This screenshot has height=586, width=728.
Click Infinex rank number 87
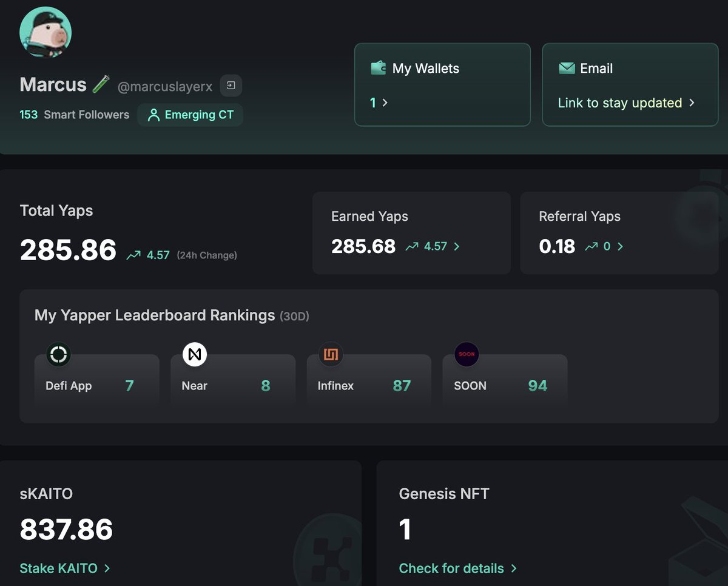click(402, 386)
